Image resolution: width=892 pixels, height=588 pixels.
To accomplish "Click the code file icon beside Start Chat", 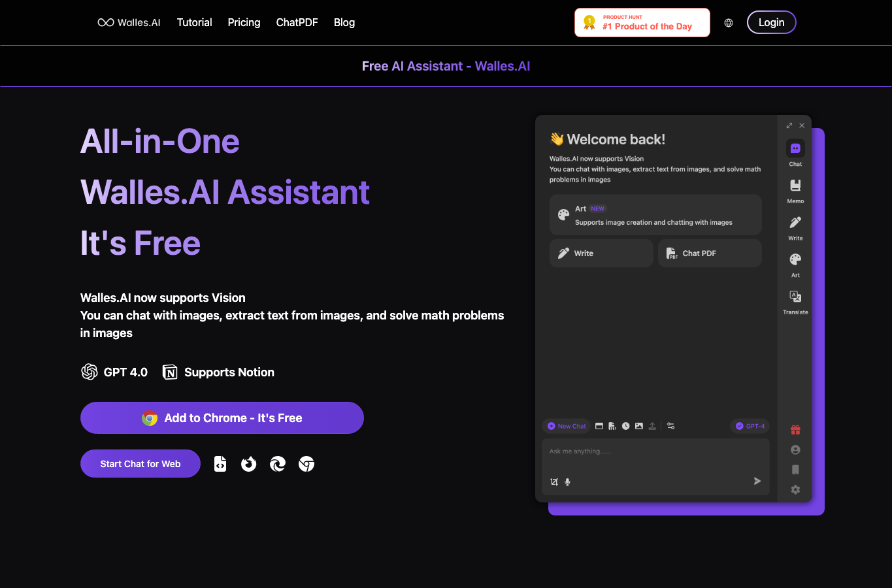I will coord(220,464).
